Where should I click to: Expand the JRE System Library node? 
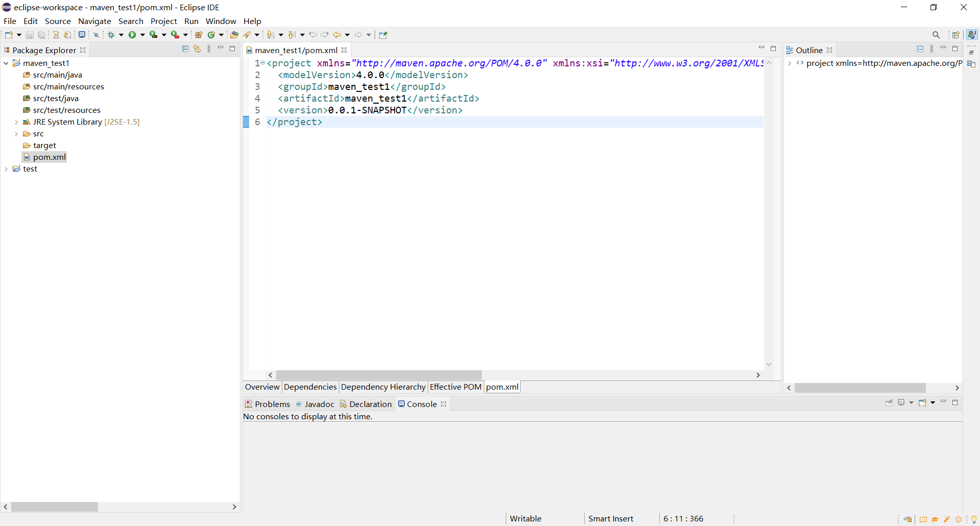(x=16, y=122)
